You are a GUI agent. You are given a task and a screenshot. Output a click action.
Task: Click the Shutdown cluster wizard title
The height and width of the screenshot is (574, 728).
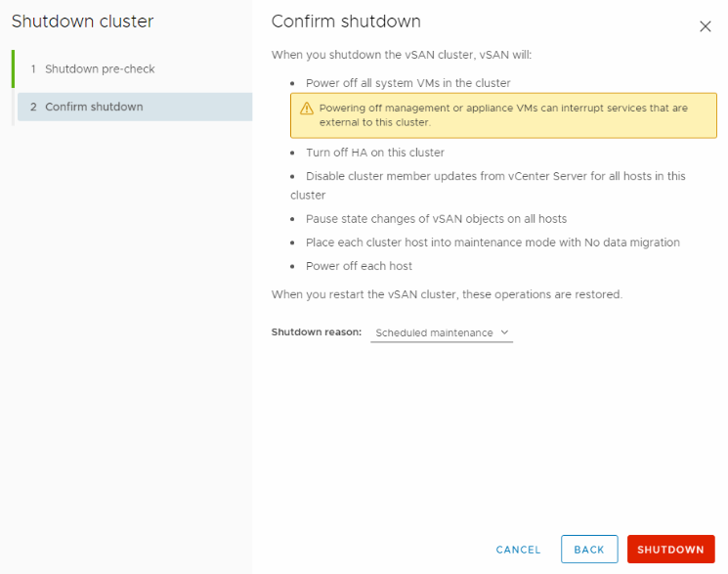click(82, 22)
